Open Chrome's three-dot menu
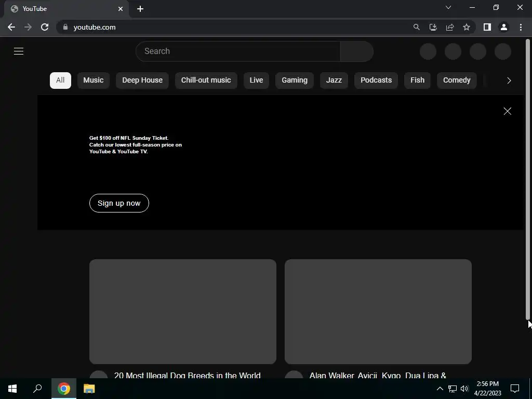Screen dimensions: 532x399 click(521, 27)
